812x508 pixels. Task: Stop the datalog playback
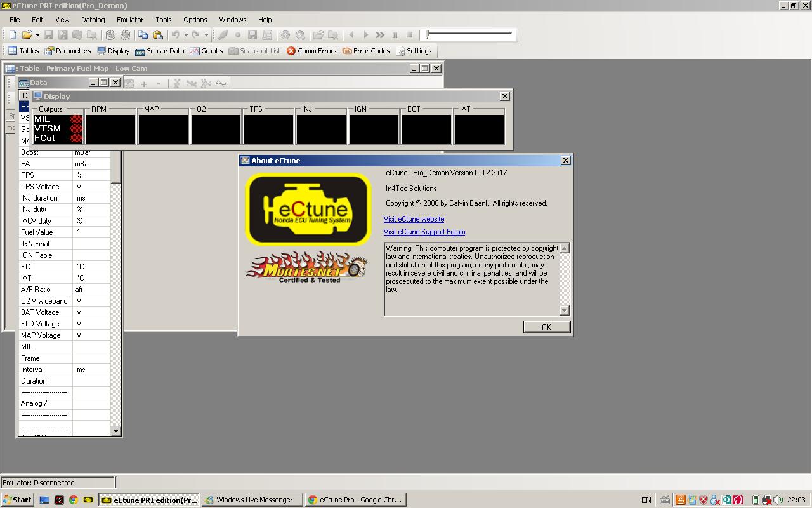click(409, 35)
